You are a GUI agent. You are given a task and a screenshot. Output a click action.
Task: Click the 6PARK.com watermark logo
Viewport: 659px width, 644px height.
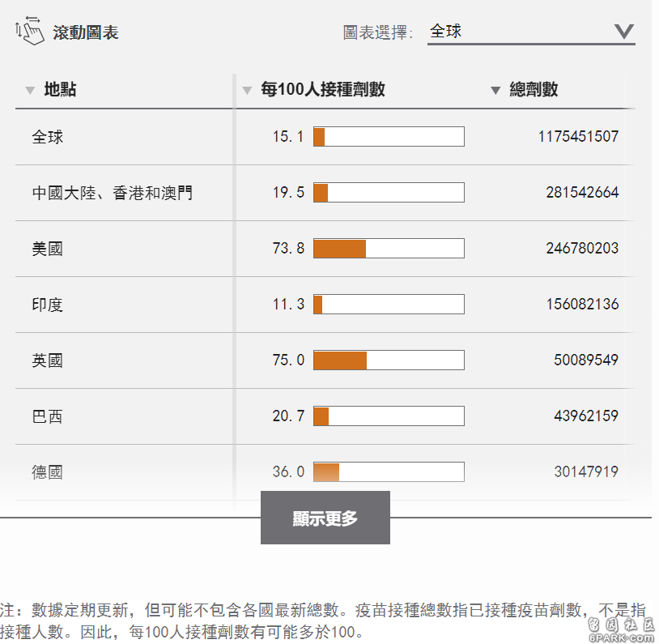(622, 629)
